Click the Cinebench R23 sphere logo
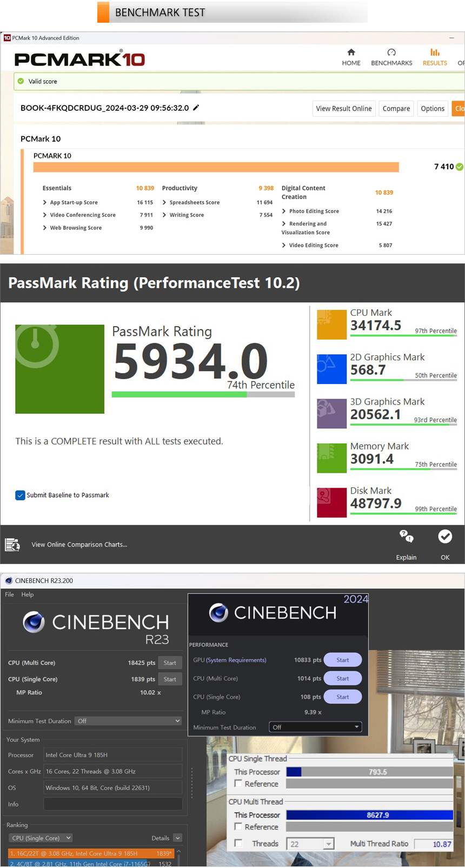Screen dimensions: 465x868 [34, 622]
